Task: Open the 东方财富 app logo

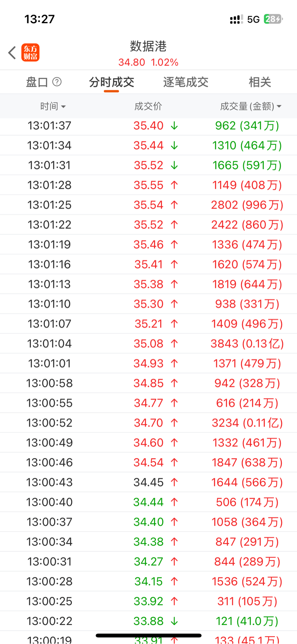Action: (x=31, y=53)
